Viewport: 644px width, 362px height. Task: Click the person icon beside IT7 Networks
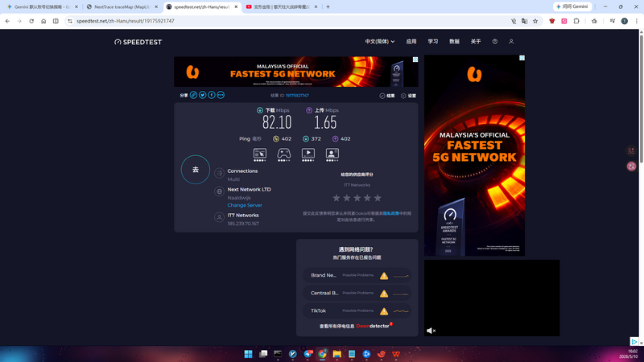(219, 217)
